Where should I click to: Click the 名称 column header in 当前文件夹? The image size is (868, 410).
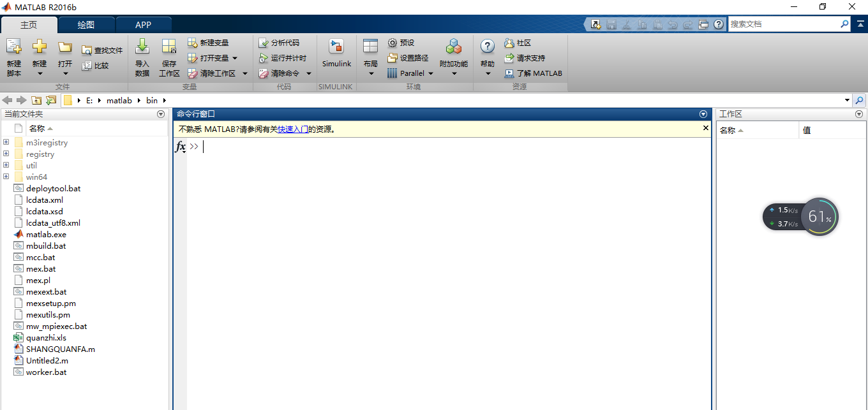41,129
